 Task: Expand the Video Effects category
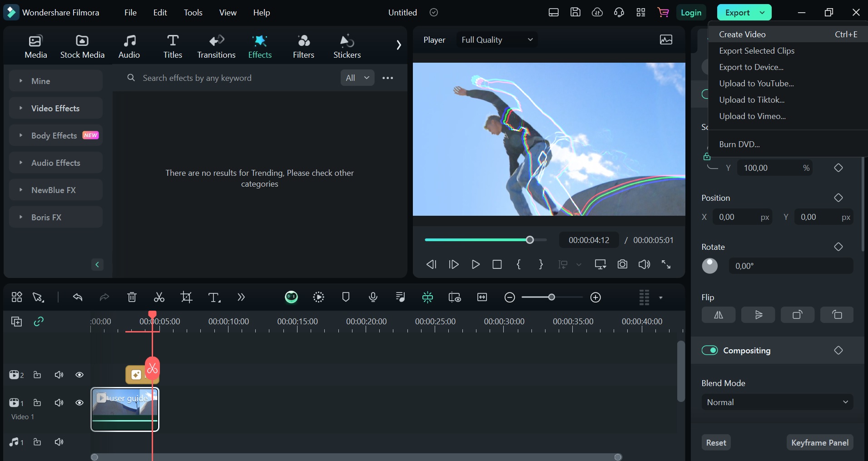56,108
